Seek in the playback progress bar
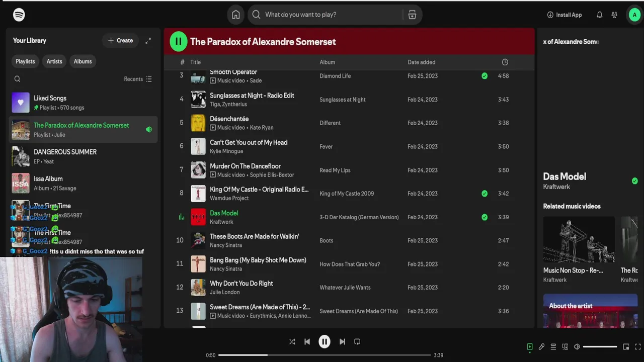This screenshot has height=362, width=644. [x=325, y=355]
